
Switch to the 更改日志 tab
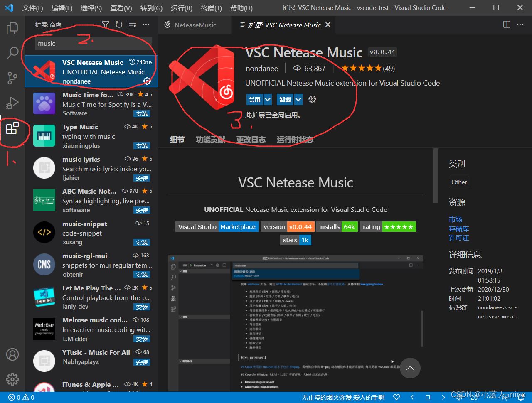pos(251,140)
